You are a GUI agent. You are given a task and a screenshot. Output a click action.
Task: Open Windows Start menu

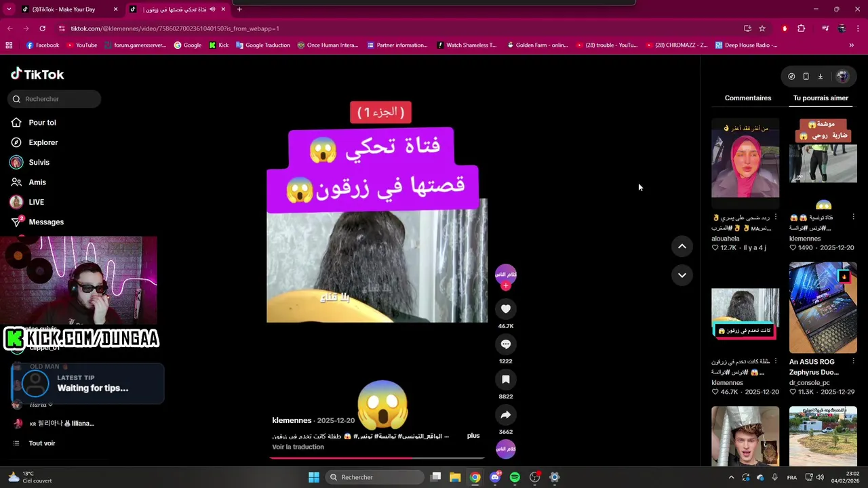click(x=314, y=477)
